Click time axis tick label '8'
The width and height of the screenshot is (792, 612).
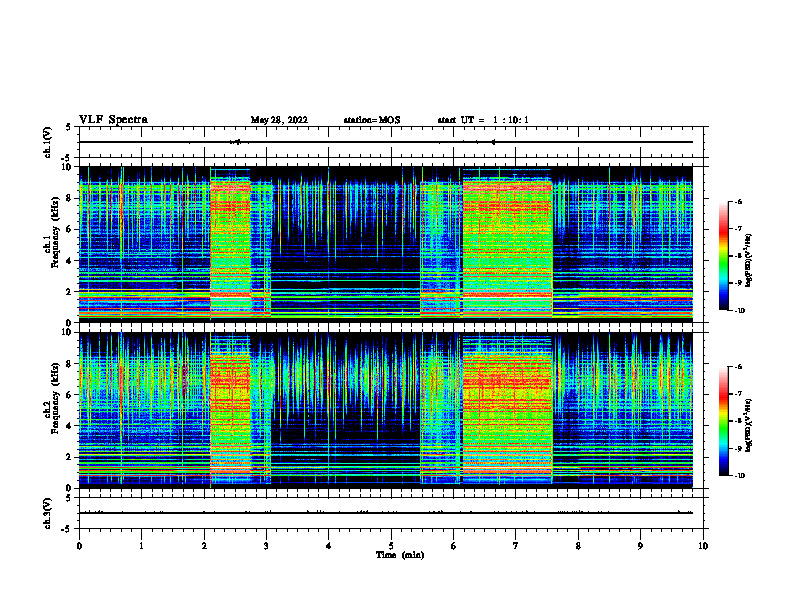pos(578,546)
